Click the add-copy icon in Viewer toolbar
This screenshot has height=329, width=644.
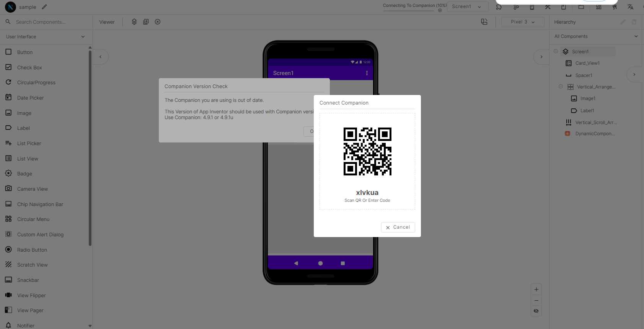[146, 22]
